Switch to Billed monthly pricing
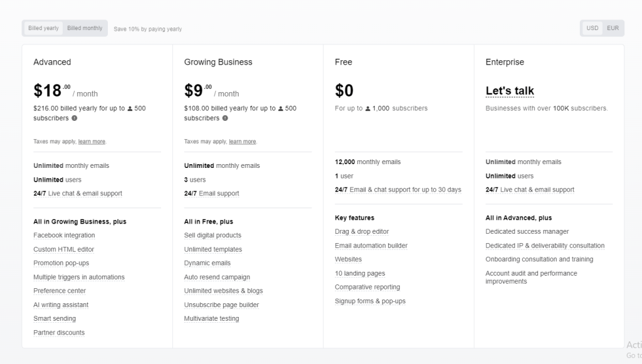 click(x=85, y=28)
